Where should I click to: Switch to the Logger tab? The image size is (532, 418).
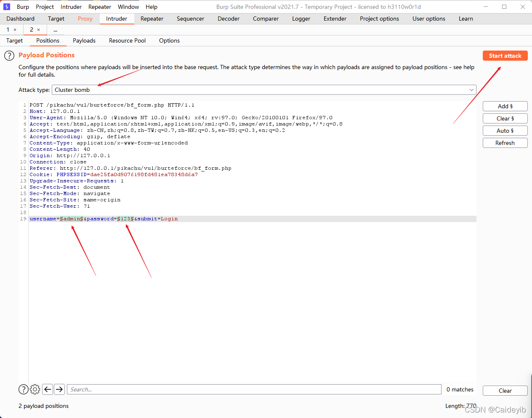click(301, 19)
